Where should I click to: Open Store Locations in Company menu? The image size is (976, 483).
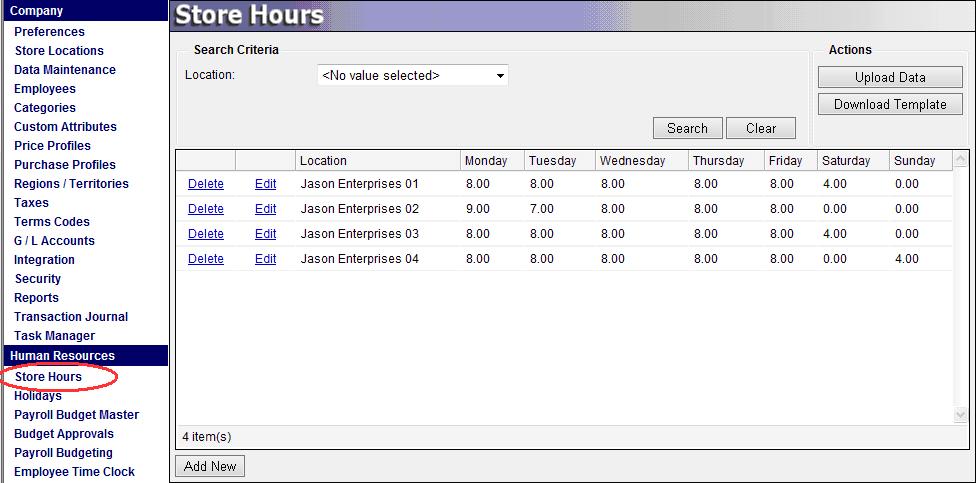pyautogui.click(x=59, y=51)
